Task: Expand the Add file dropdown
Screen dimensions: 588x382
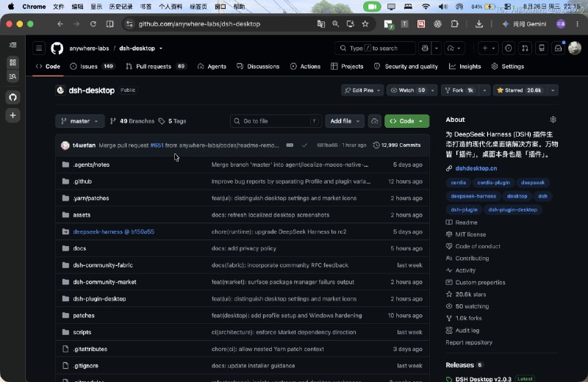Action: tap(345, 121)
